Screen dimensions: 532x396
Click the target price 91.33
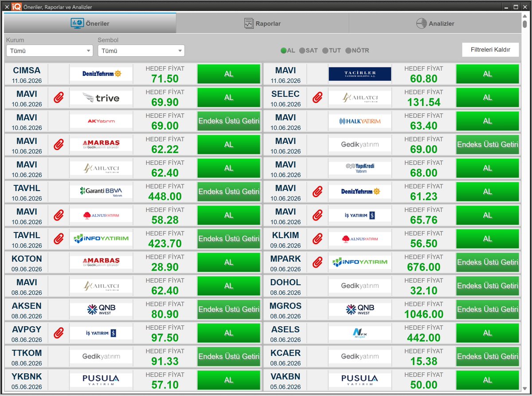click(165, 361)
